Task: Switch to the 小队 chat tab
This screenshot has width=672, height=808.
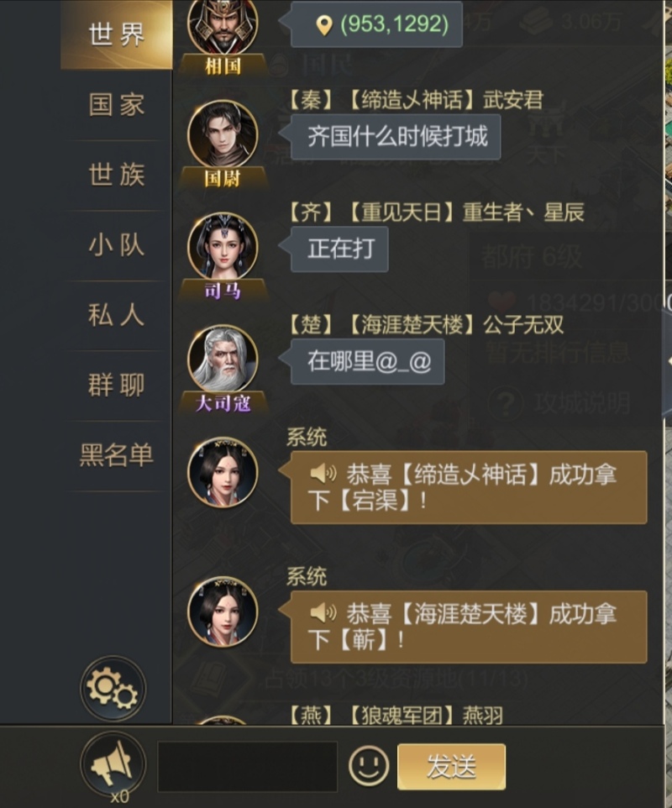Action: [117, 245]
